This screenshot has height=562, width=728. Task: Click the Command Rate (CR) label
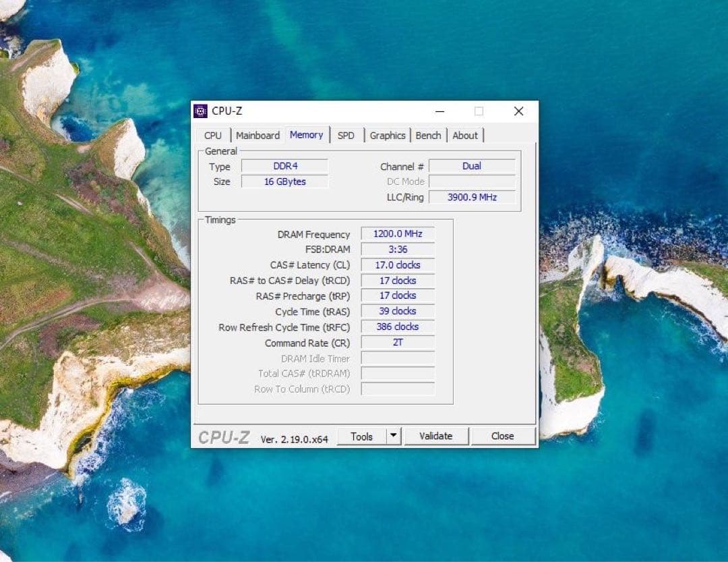[307, 343]
